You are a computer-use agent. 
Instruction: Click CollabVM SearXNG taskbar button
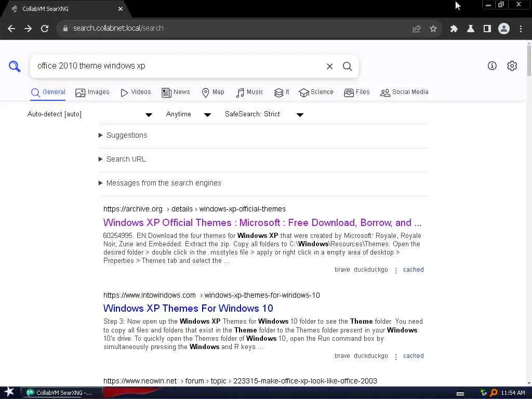pyautogui.click(x=62, y=393)
